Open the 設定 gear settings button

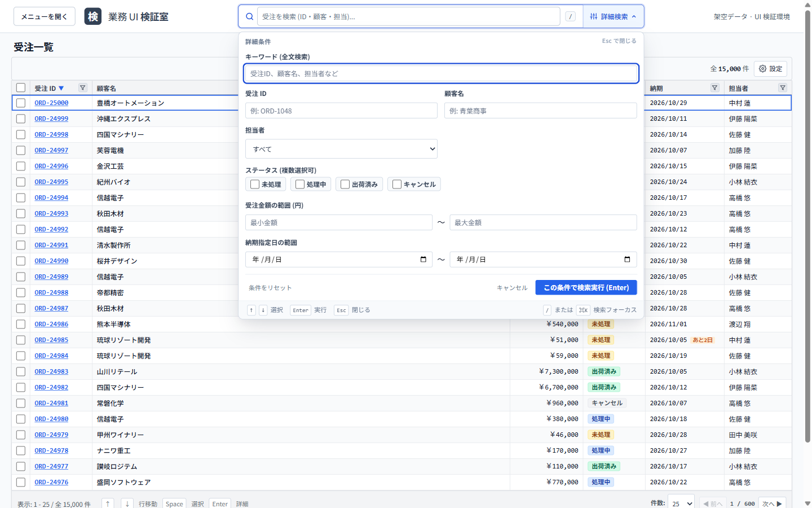click(x=770, y=69)
